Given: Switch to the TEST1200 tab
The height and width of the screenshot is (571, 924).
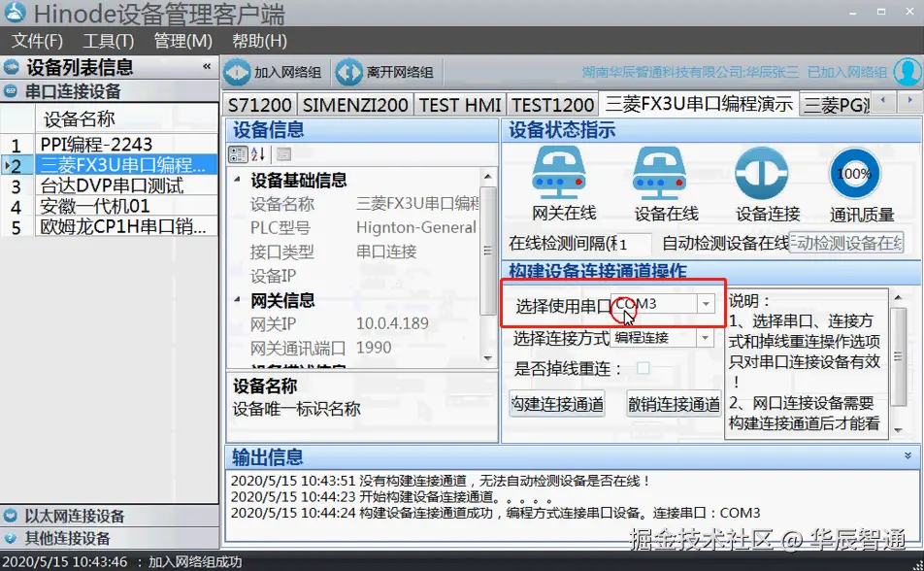Looking at the screenshot, I should [552, 104].
